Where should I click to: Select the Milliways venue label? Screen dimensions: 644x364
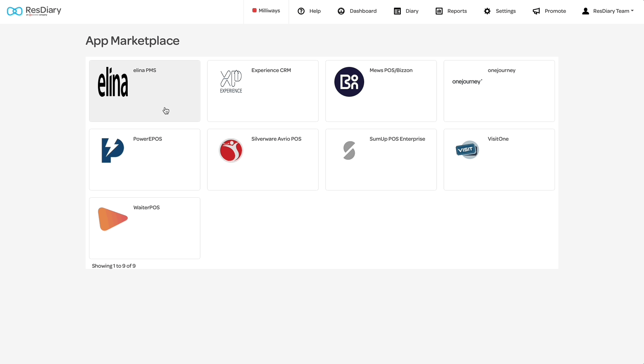click(x=269, y=11)
